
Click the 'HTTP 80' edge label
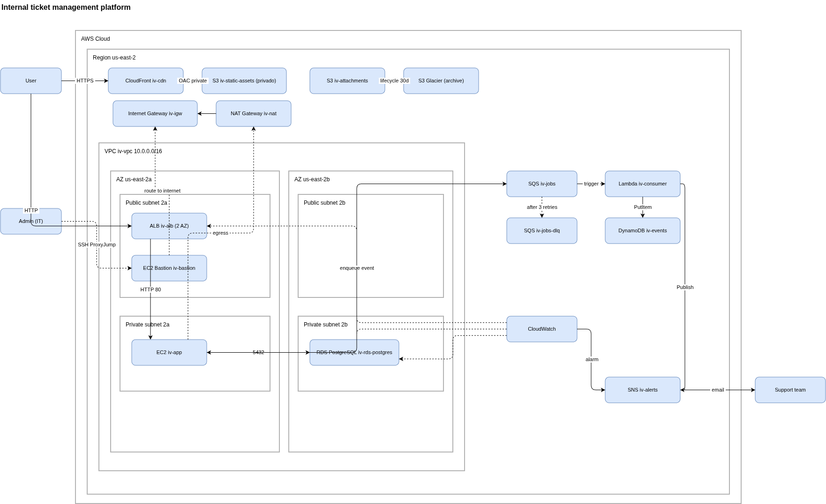tap(150, 289)
